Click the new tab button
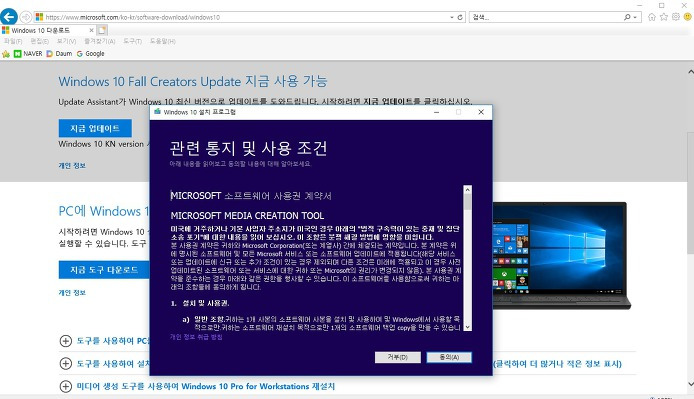The image size is (694, 399). click(x=102, y=30)
